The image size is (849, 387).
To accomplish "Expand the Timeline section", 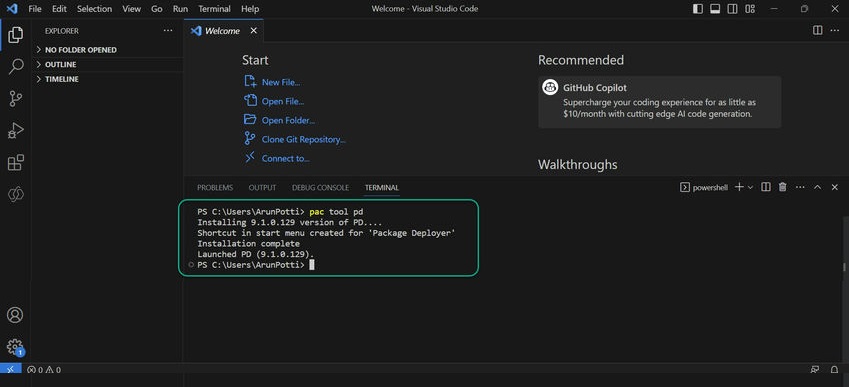I will pos(107,79).
